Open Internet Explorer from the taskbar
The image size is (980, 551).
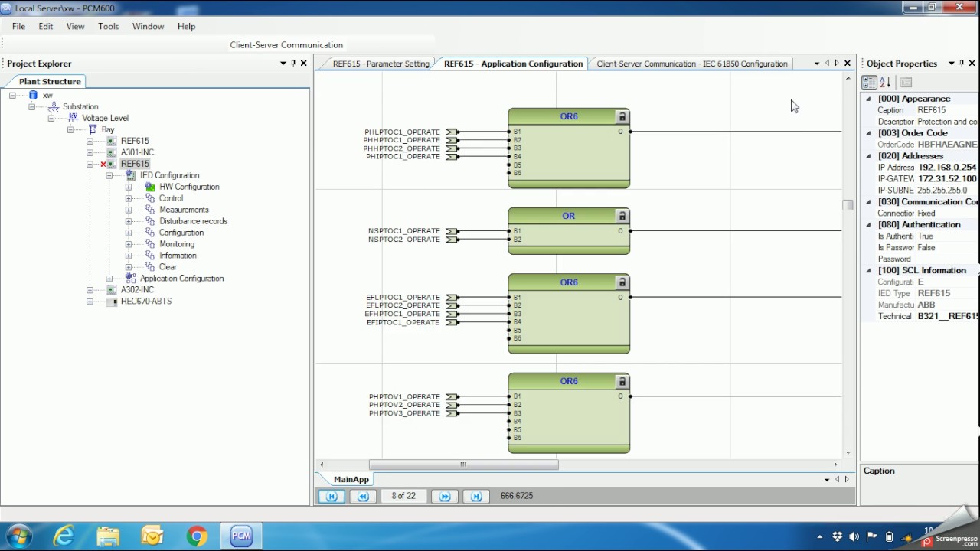63,536
